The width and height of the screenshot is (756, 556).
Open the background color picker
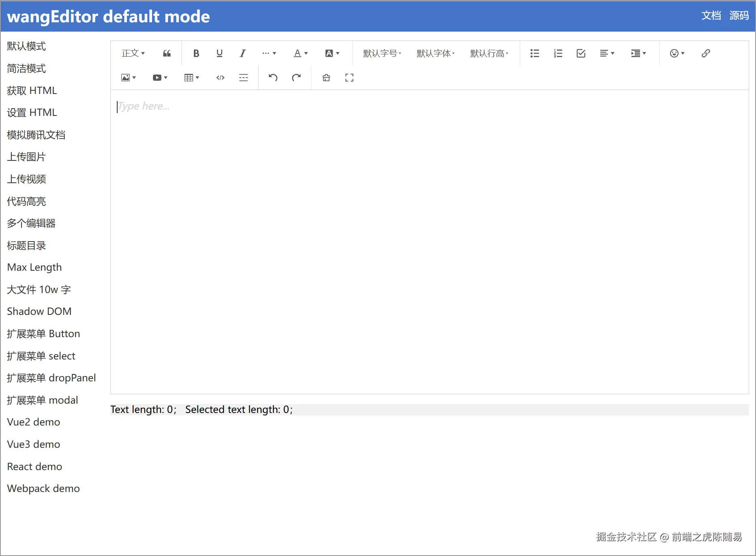coord(332,53)
